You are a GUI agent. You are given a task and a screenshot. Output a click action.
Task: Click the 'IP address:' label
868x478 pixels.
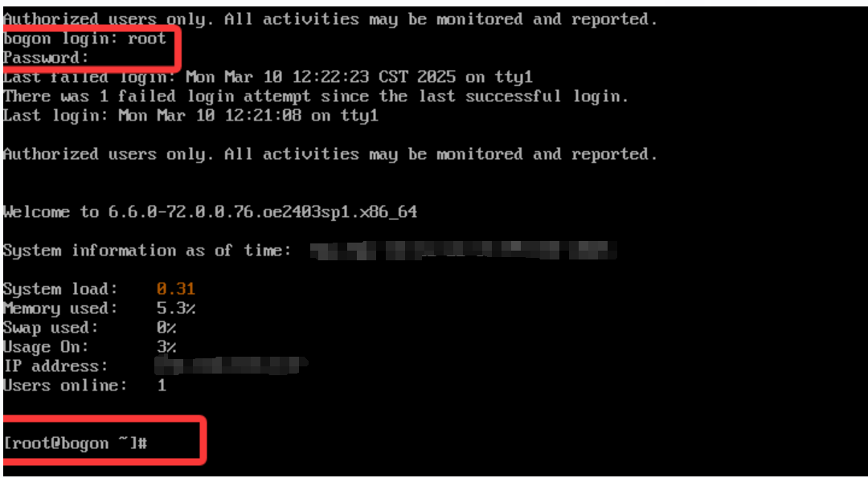click(x=55, y=366)
